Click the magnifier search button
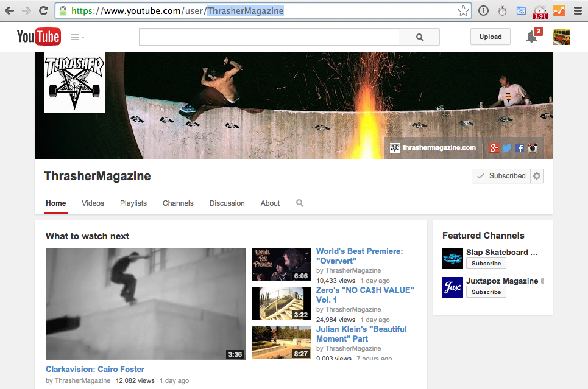 pyautogui.click(x=420, y=37)
